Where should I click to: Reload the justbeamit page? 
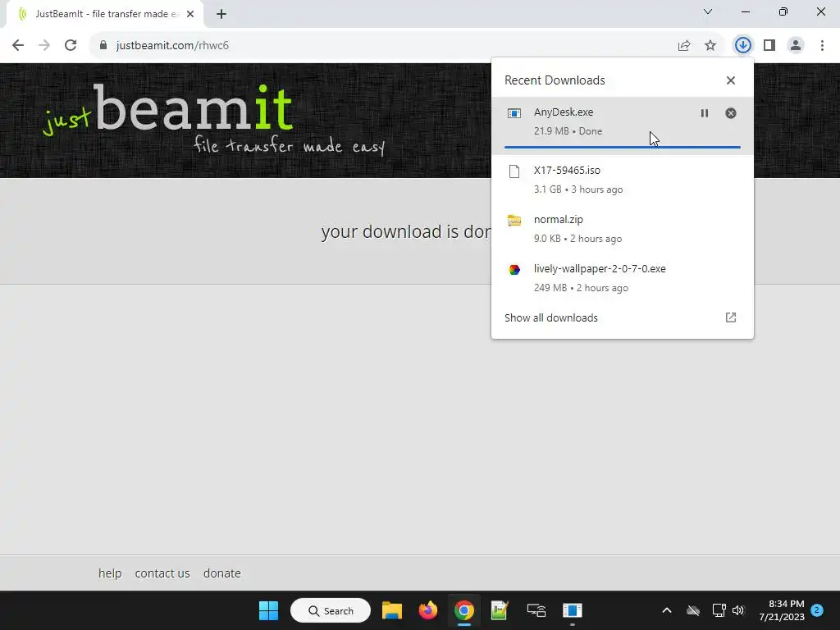pos(71,45)
